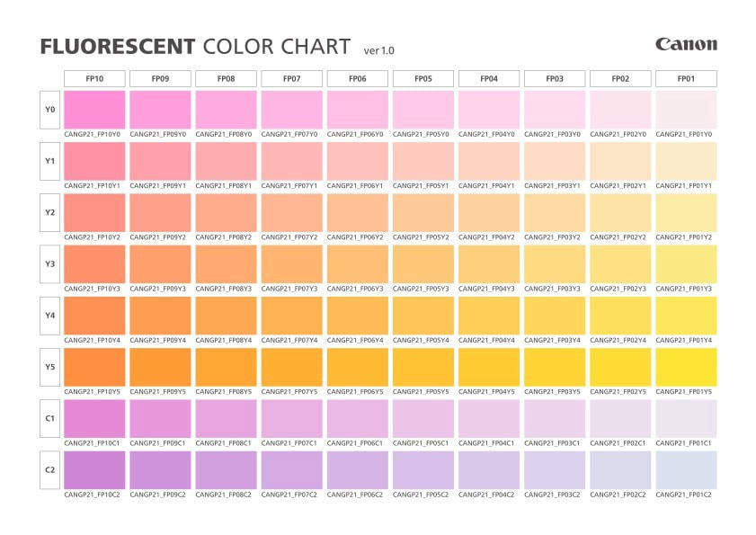Select the FP06Y3 color swatch
The height and width of the screenshot is (535, 756).
358,264
